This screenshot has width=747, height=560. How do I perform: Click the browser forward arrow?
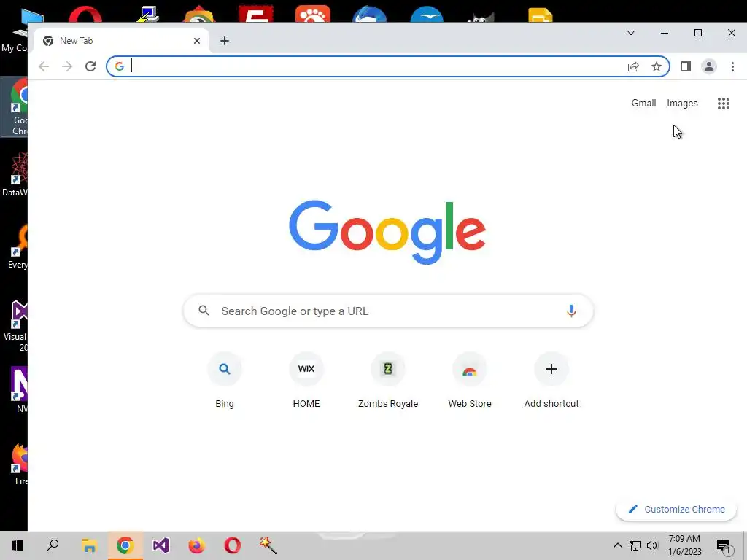[x=67, y=66]
